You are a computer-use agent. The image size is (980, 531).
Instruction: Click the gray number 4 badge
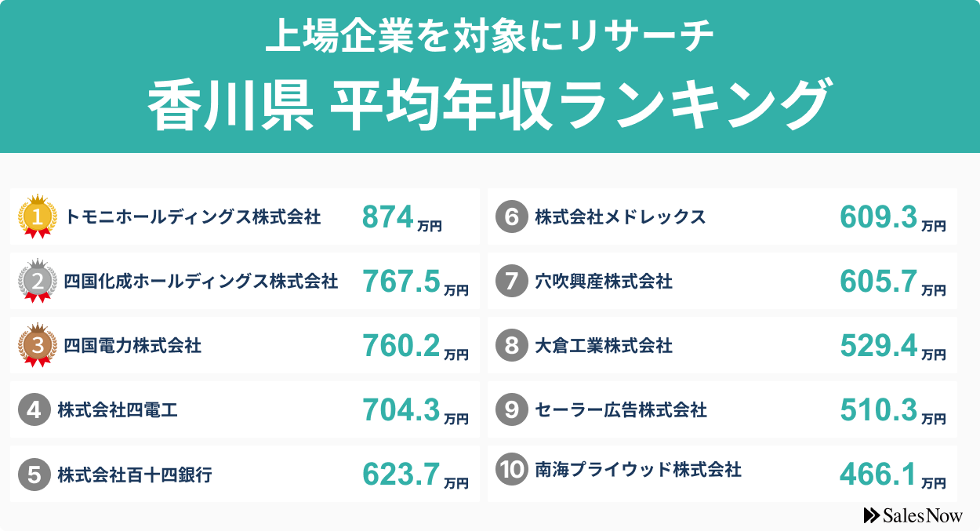(34, 409)
